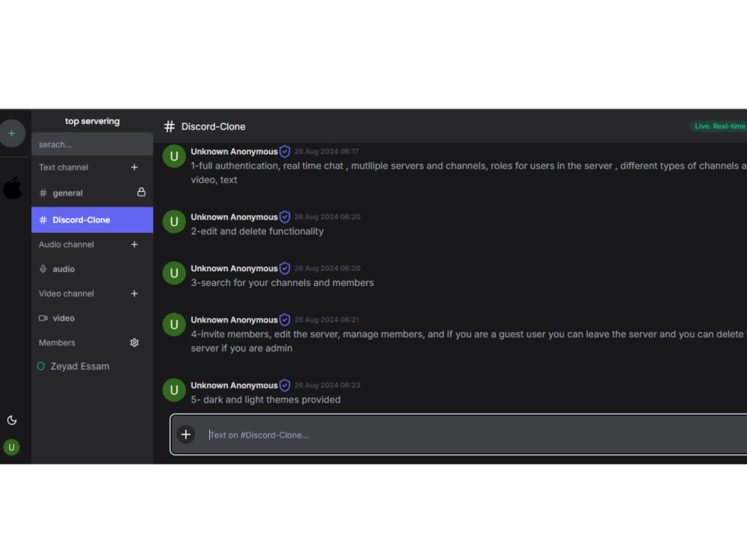
Task: Click the lock icon on general channel
Action: click(141, 192)
